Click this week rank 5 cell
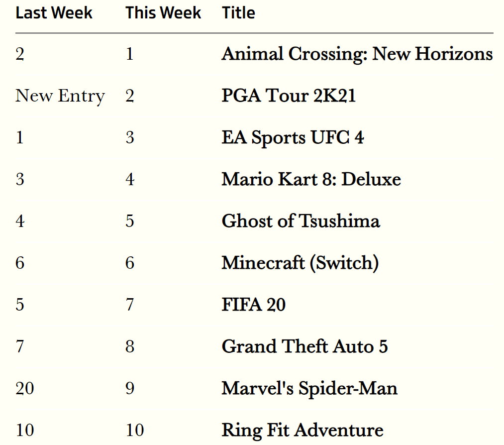Screen dimensions: 504x445 coord(130,221)
